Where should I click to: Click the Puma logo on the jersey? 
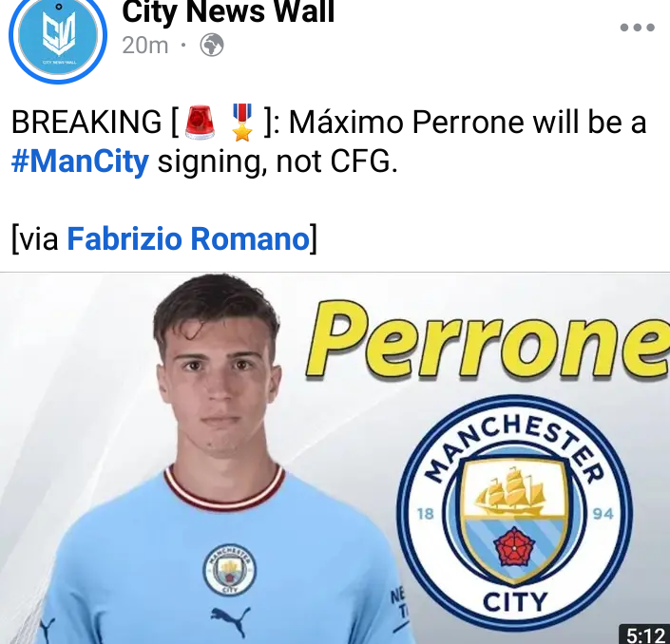pos(230,621)
